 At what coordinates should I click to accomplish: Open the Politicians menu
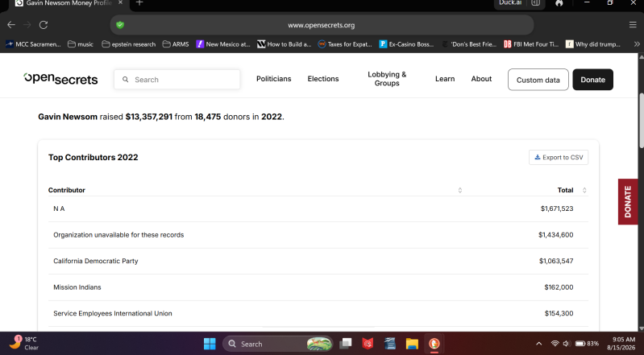tap(273, 79)
